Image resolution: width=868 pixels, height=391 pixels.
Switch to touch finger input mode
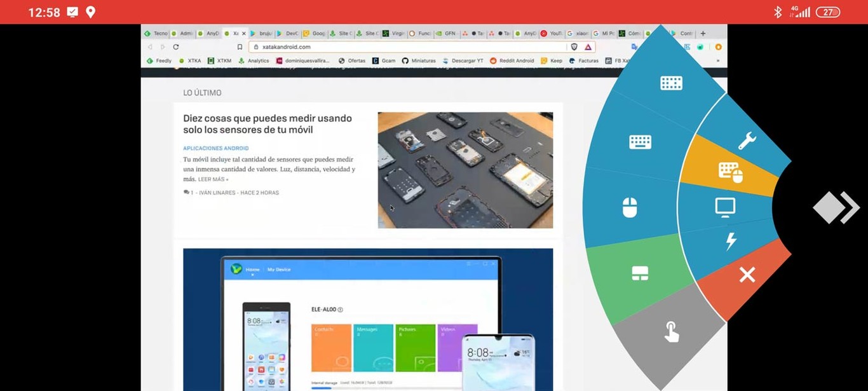coord(671,331)
